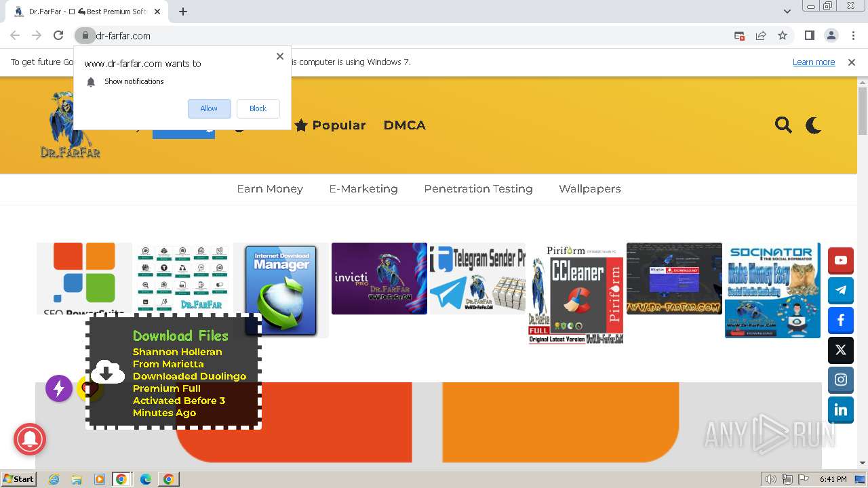Open the Popular menu item
Viewport: 868px width, 488px height.
pyautogui.click(x=330, y=125)
